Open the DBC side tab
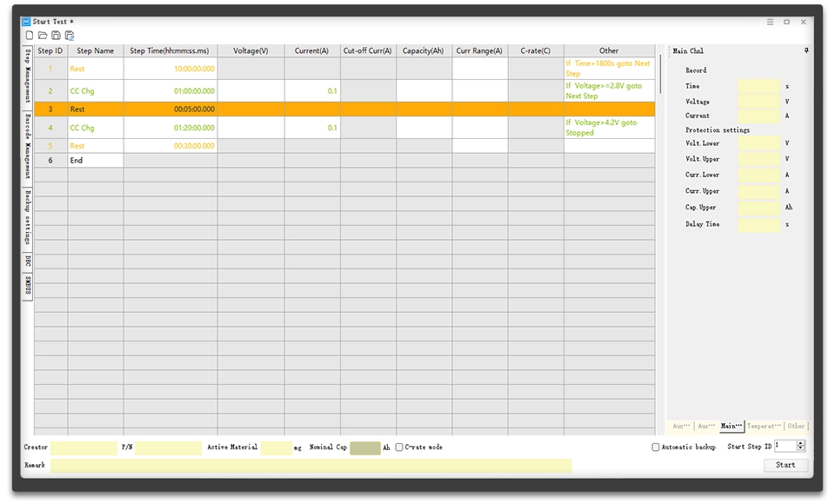Screen dimensions: 835x504 click(28, 261)
